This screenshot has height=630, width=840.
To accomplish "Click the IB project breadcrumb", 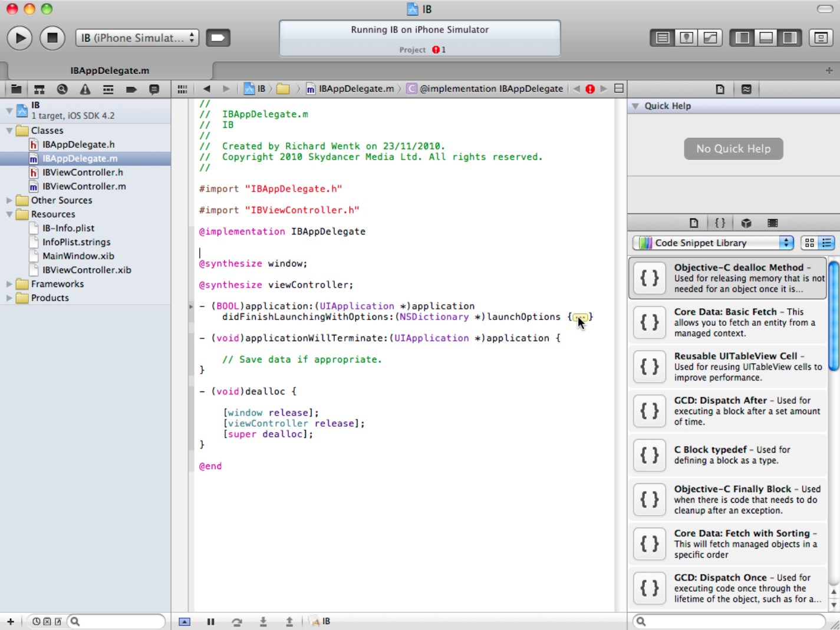I will (x=255, y=89).
